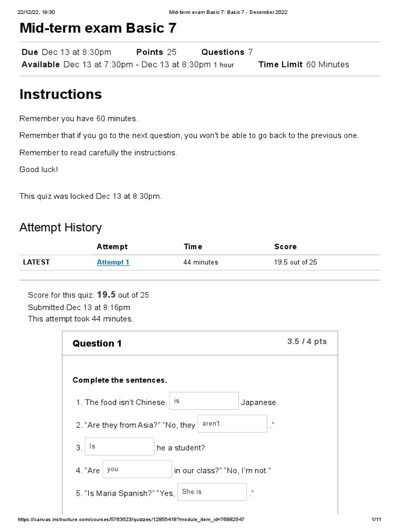Click the Time column header
This screenshot has height=532, width=399.
click(193, 247)
